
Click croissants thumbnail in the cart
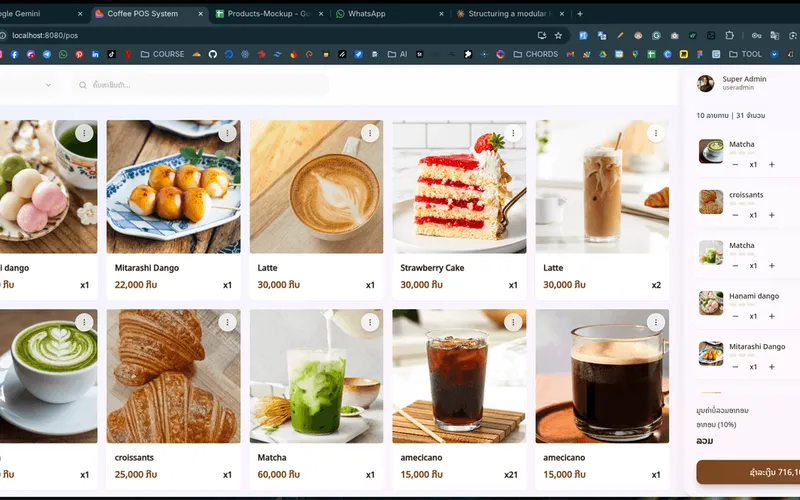tap(711, 202)
